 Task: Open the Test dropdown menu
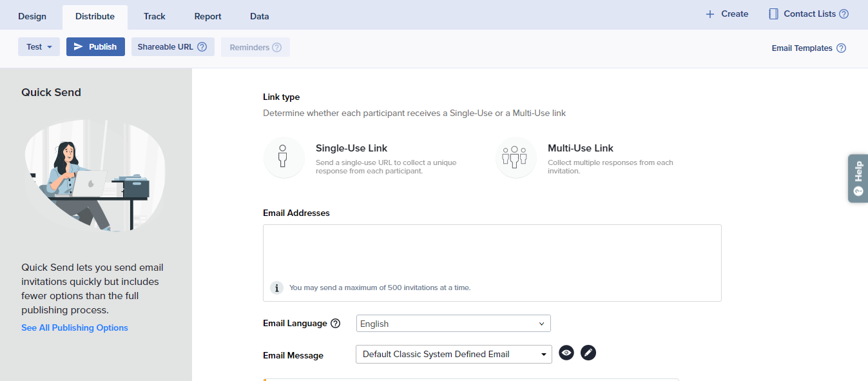tap(39, 47)
